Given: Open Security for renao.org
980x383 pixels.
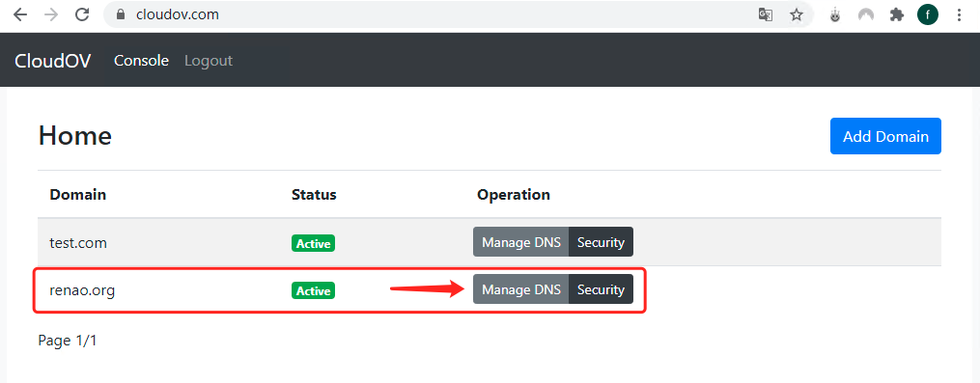Looking at the screenshot, I should (601, 289).
